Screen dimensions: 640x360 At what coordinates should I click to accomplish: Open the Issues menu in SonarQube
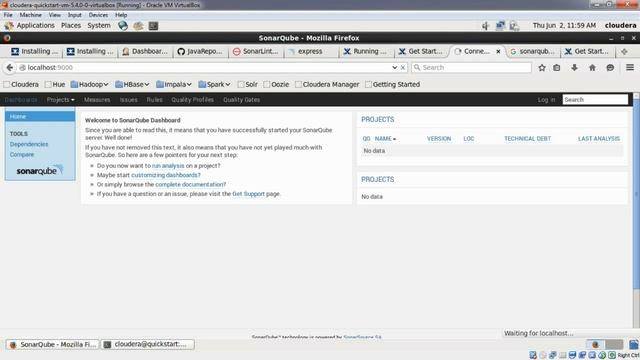128,100
